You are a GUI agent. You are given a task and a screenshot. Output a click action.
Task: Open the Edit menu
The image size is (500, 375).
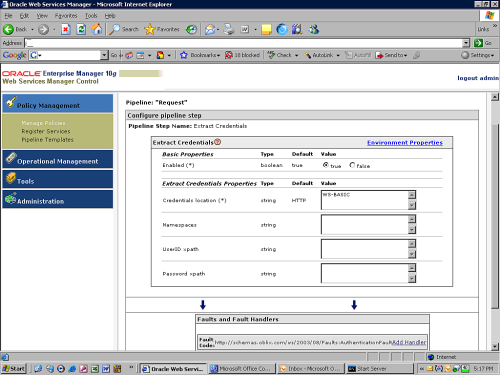click(x=24, y=16)
